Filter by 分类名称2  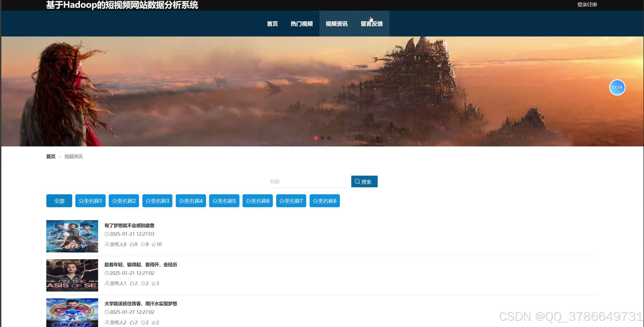tap(124, 201)
